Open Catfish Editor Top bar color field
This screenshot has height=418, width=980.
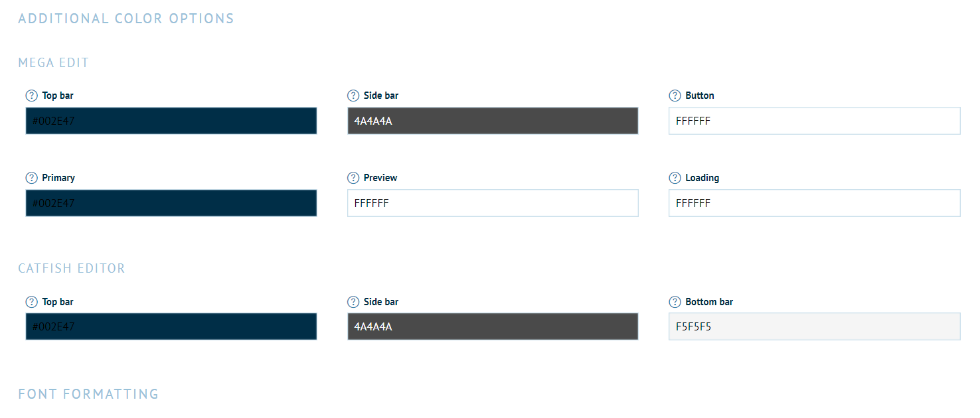(171, 326)
